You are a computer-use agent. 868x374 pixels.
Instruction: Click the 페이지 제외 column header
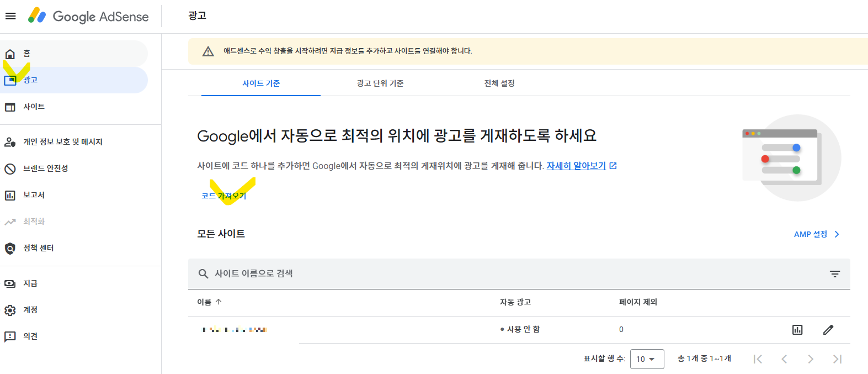click(x=638, y=302)
